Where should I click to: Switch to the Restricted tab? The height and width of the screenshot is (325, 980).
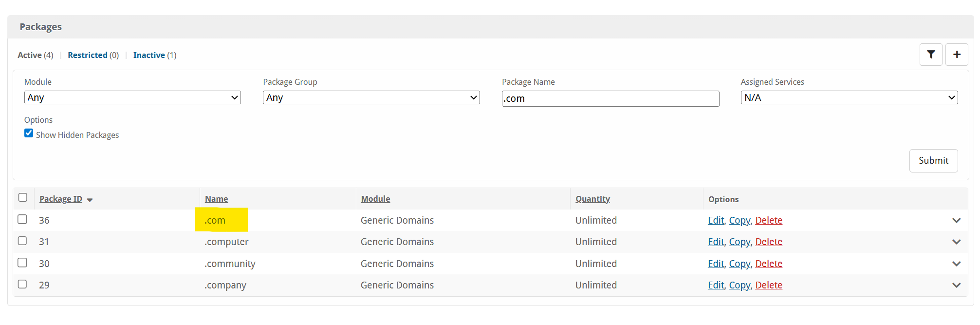pyautogui.click(x=87, y=55)
